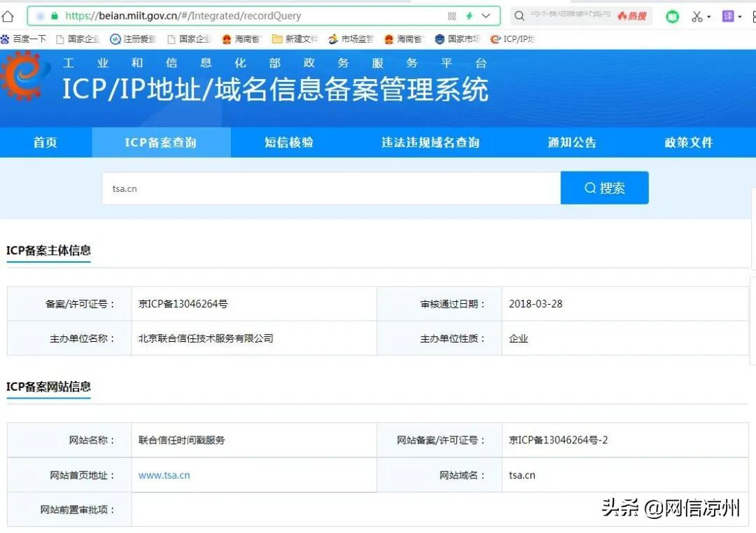Open the 市场监管 bookmark

pos(351,39)
